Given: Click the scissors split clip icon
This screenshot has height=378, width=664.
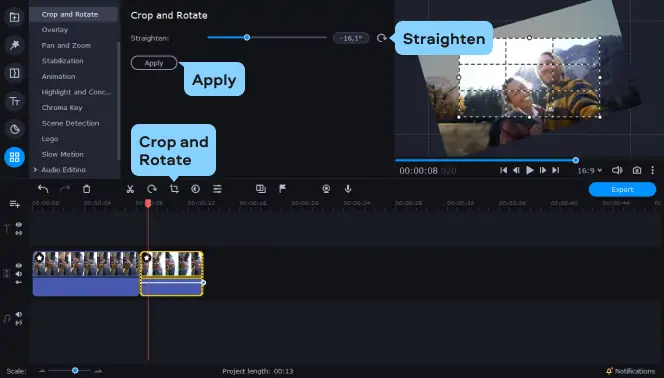Looking at the screenshot, I should pos(130,189).
